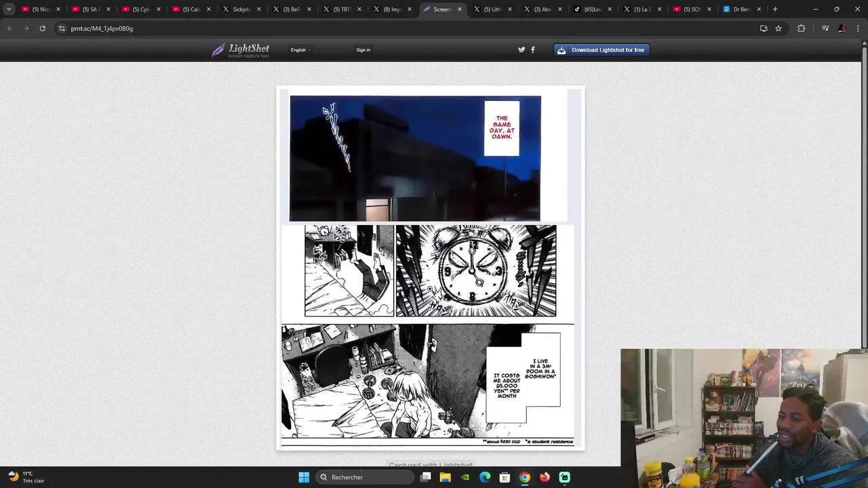
Task: Click the install app icon in address bar
Action: [764, 28]
